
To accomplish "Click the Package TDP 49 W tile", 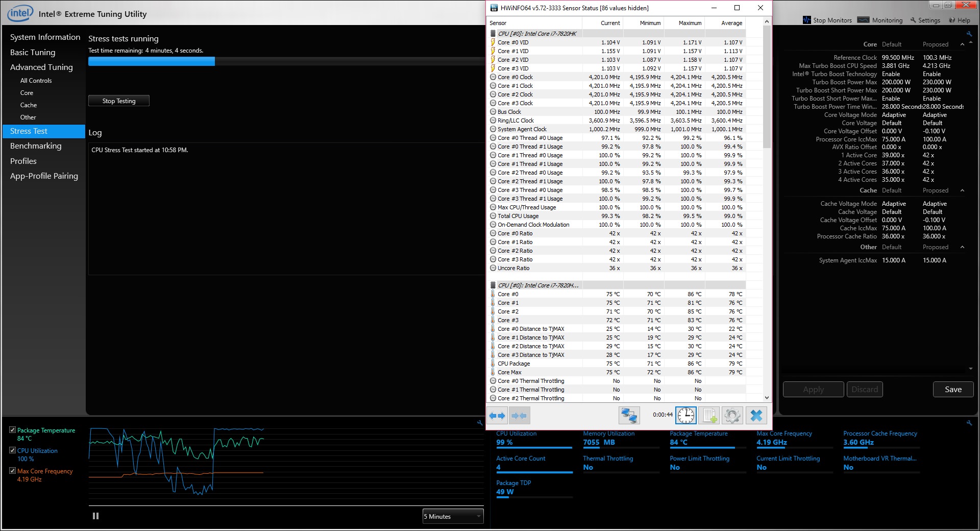I will pyautogui.click(x=534, y=489).
